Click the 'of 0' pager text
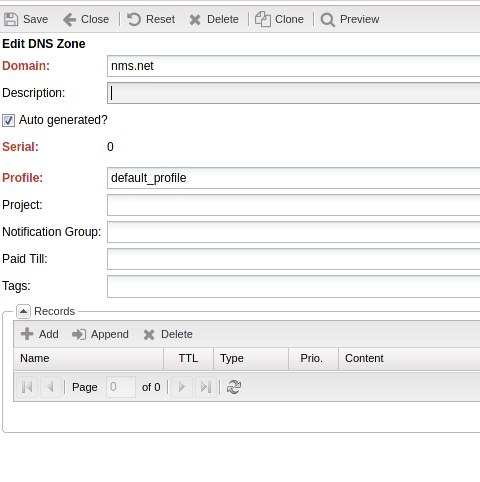 151,387
